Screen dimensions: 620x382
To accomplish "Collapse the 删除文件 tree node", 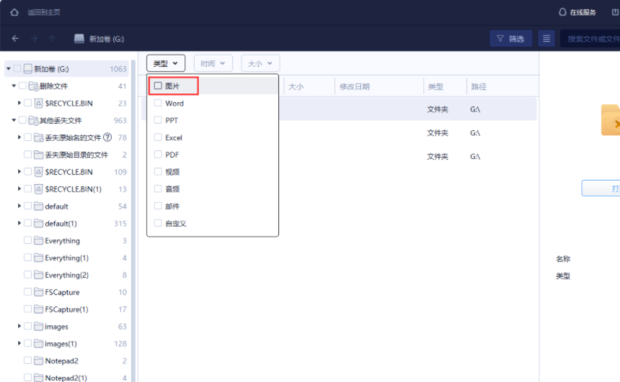I will [14, 85].
